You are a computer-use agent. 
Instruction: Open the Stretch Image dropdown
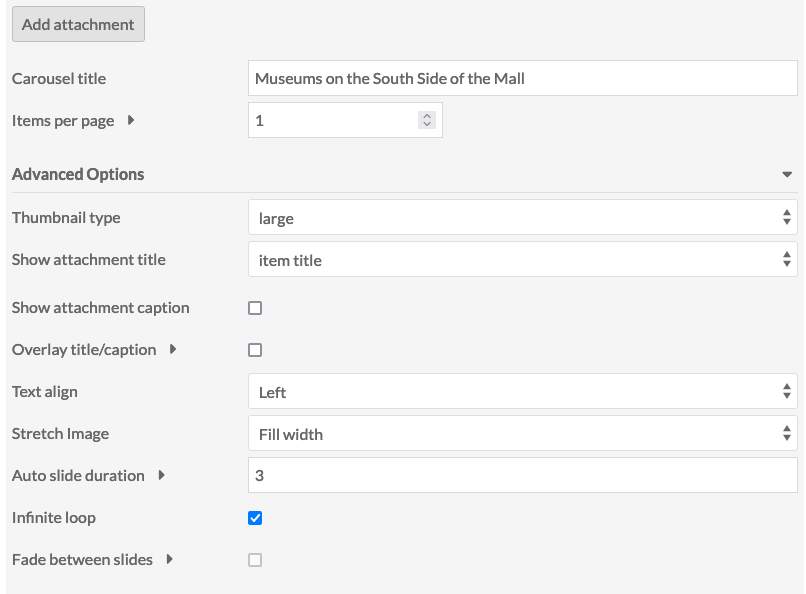pos(522,434)
